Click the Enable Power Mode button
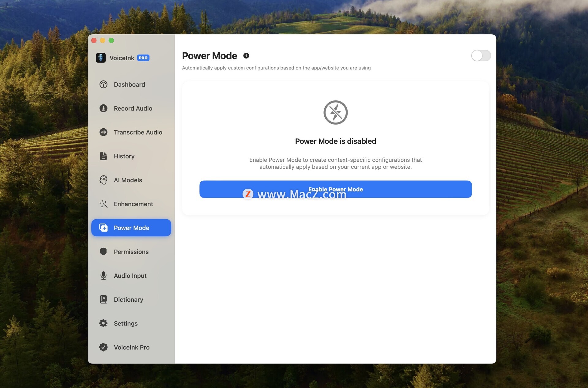 click(x=336, y=189)
